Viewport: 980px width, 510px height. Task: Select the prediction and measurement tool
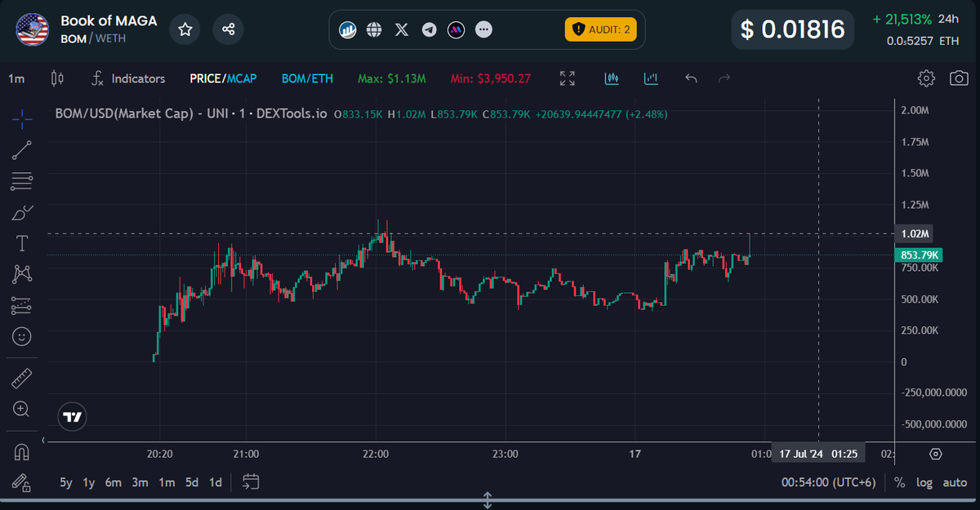pyautogui.click(x=22, y=305)
